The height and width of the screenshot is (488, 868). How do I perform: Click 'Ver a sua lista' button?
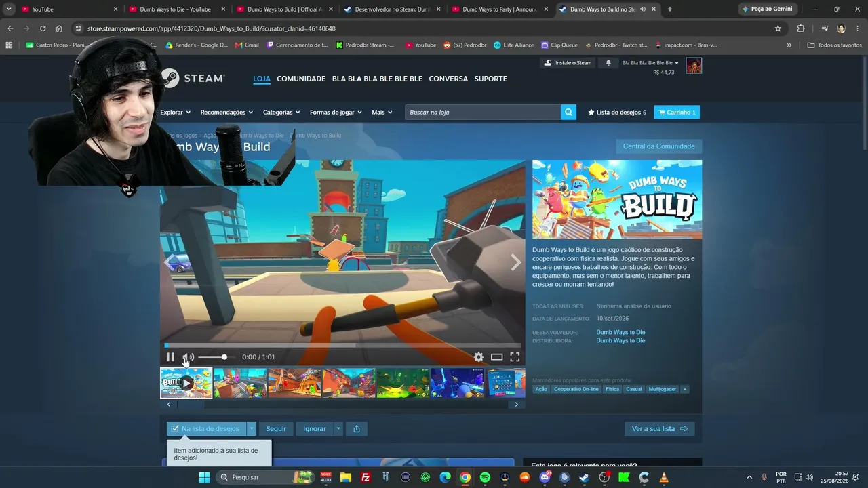tap(659, 429)
